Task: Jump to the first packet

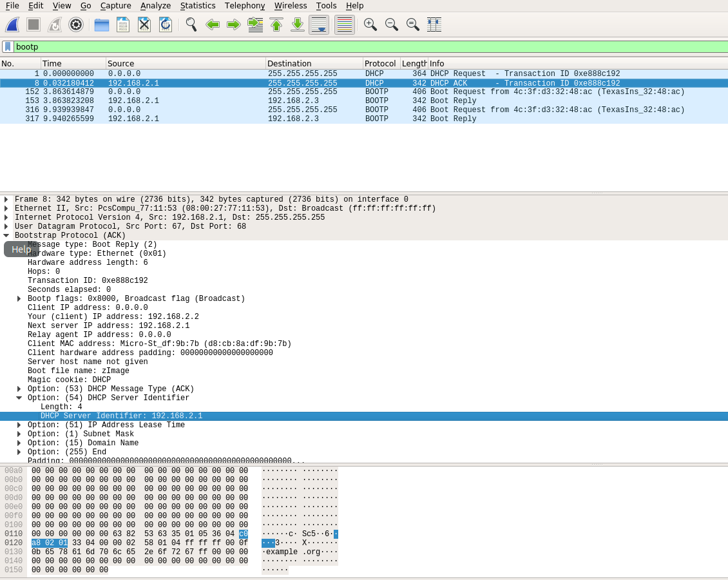Action: (x=277, y=24)
